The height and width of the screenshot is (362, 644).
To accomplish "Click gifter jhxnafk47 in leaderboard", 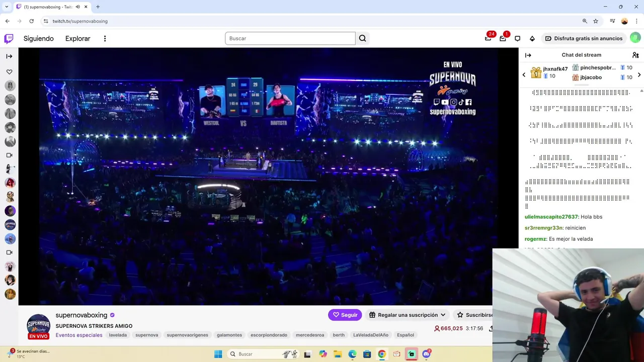I will tap(555, 69).
